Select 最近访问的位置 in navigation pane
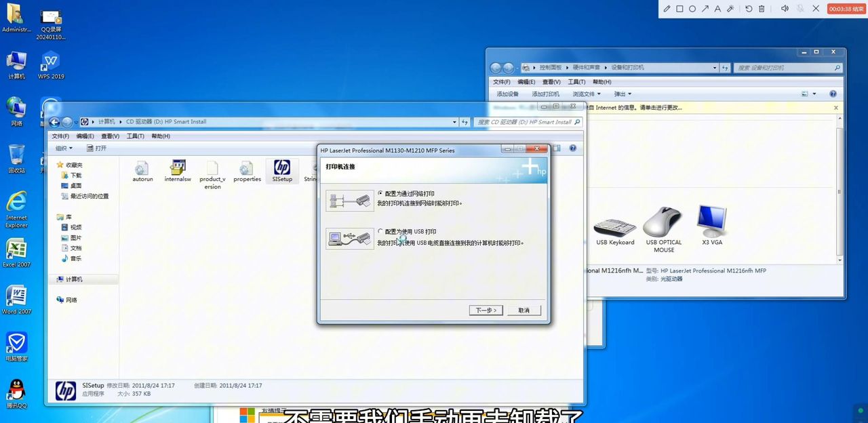This screenshot has width=868, height=423. click(x=90, y=196)
